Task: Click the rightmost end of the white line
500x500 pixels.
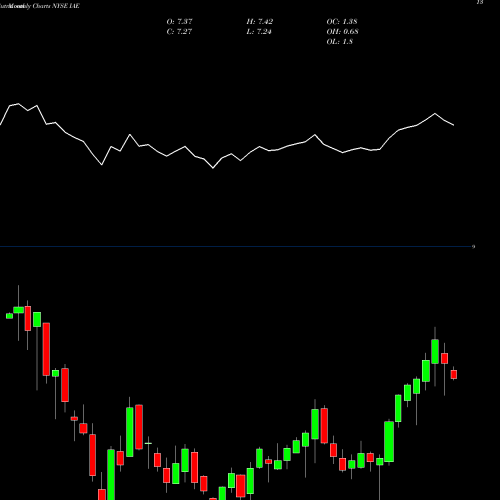Action: tap(454, 125)
